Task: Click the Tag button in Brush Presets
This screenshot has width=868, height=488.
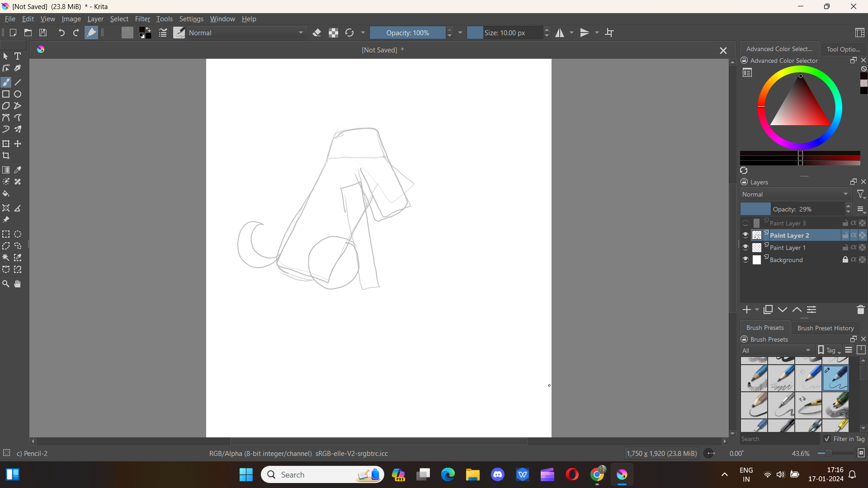Action: (x=830, y=351)
